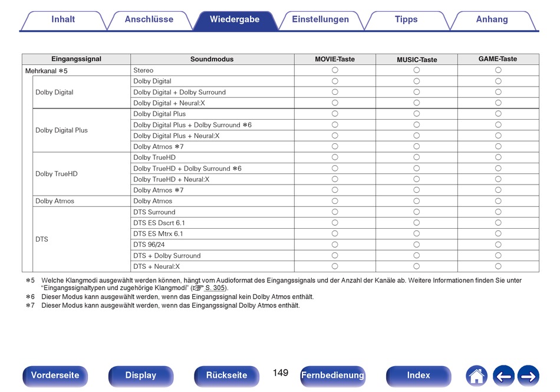Click the MOVIE-Taste column header
The image size is (560, 392).
(335, 60)
